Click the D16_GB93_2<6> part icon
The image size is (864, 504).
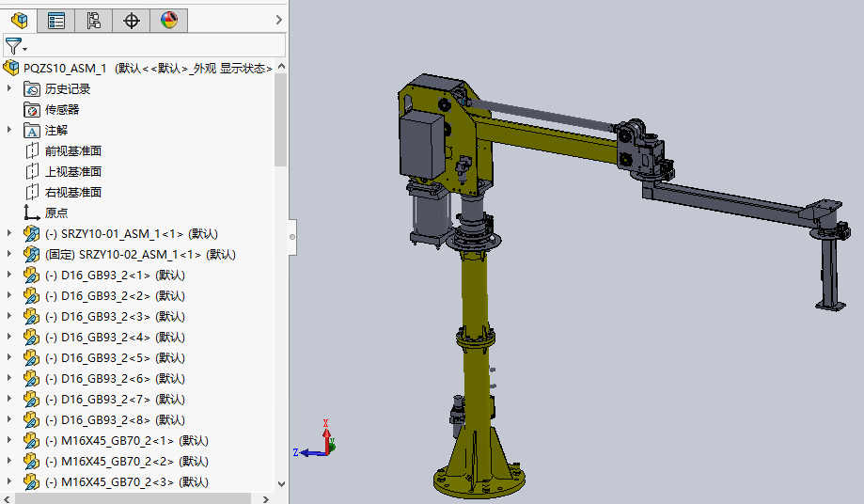(32, 378)
